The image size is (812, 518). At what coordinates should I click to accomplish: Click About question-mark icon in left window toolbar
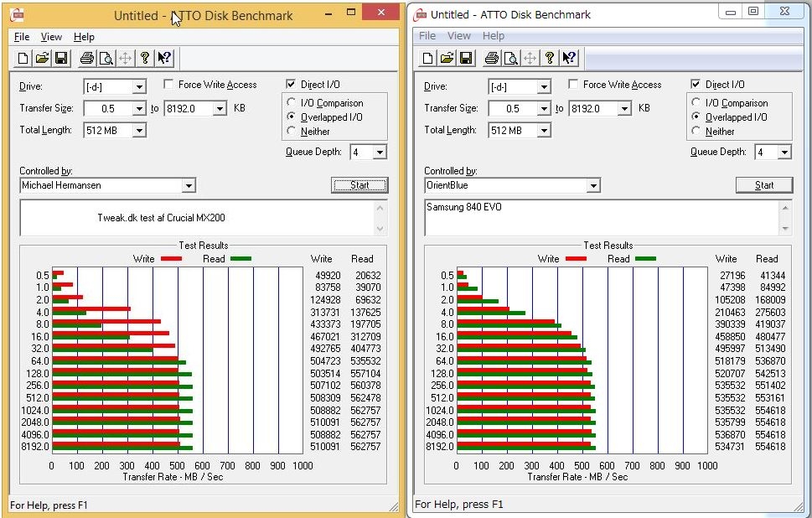coord(144,58)
